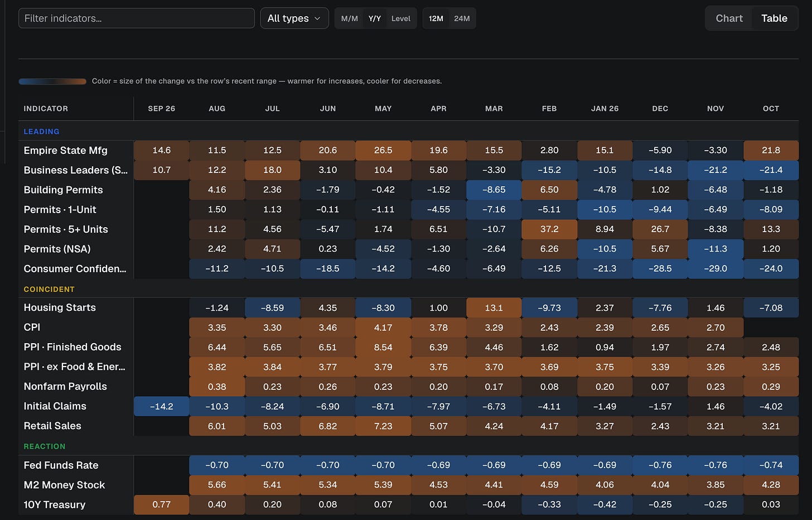
Task: Click Building Permits Mar cell -8.65
Action: 494,190
